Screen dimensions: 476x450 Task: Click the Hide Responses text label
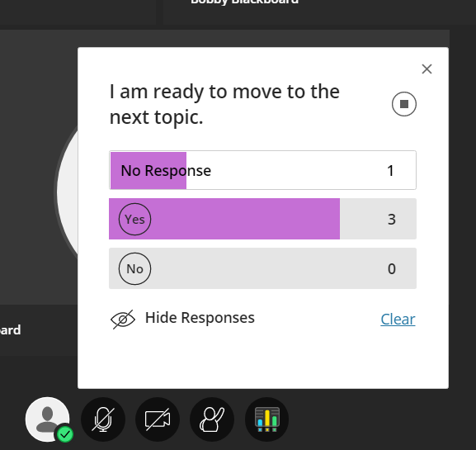point(200,318)
